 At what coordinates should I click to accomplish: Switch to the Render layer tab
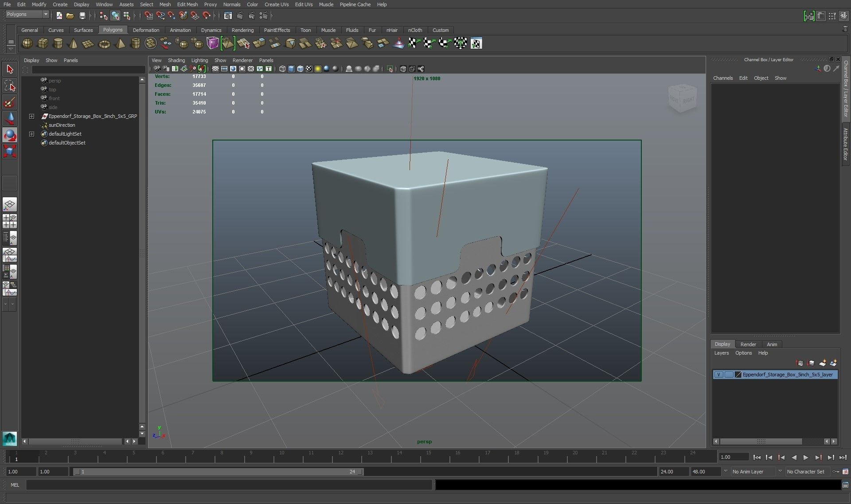pyautogui.click(x=748, y=344)
